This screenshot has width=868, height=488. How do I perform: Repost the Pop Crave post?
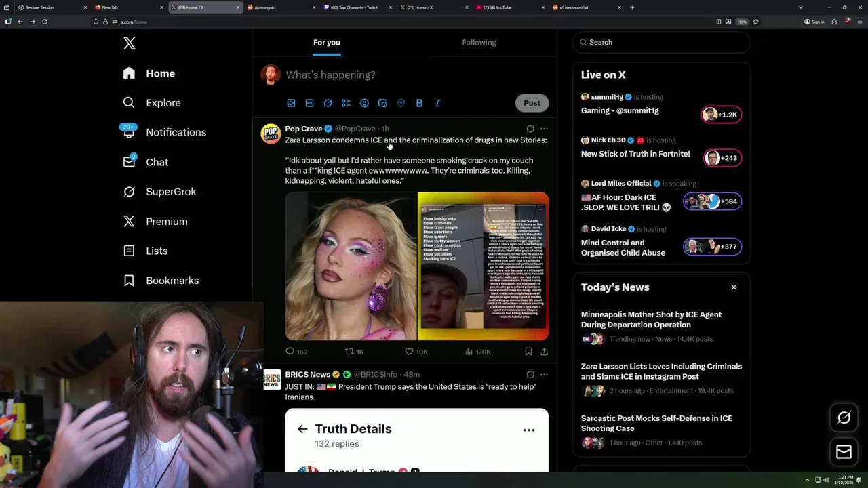[x=355, y=352]
